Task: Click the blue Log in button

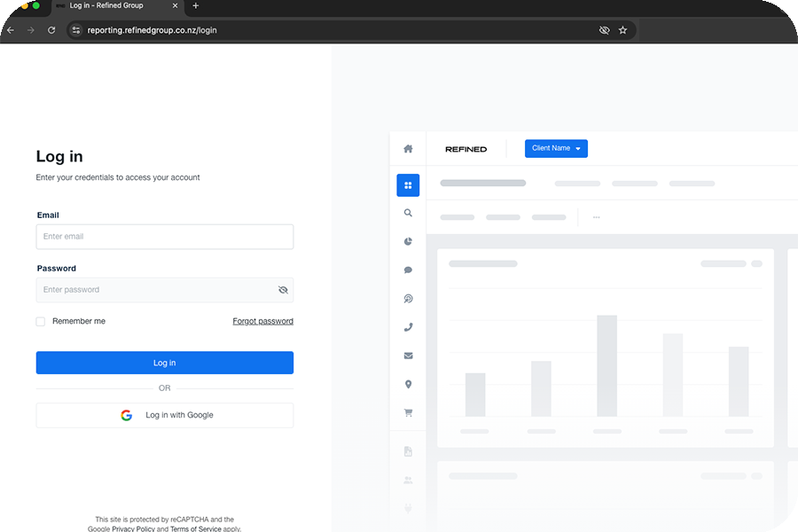Action: [x=165, y=363]
